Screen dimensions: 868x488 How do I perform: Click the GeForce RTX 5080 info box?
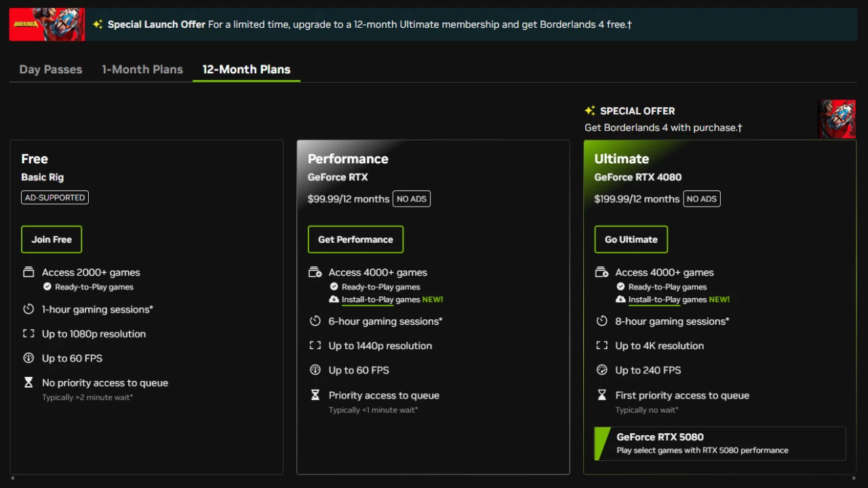click(x=720, y=443)
